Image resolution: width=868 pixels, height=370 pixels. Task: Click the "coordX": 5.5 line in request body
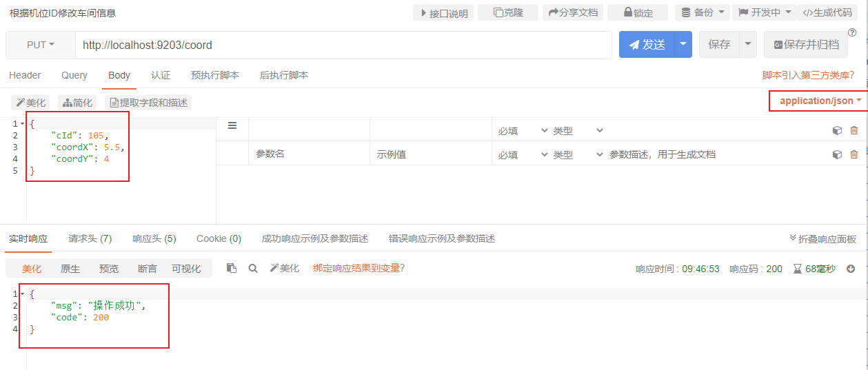point(88,147)
